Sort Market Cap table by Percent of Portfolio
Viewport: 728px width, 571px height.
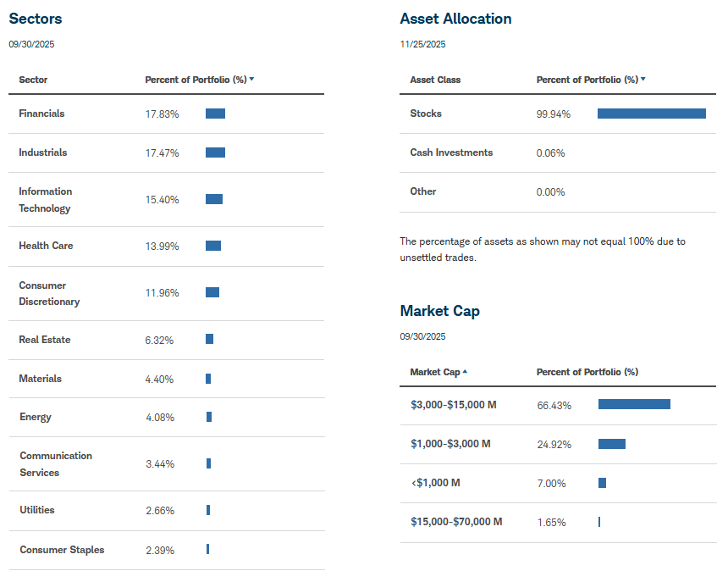(587, 372)
